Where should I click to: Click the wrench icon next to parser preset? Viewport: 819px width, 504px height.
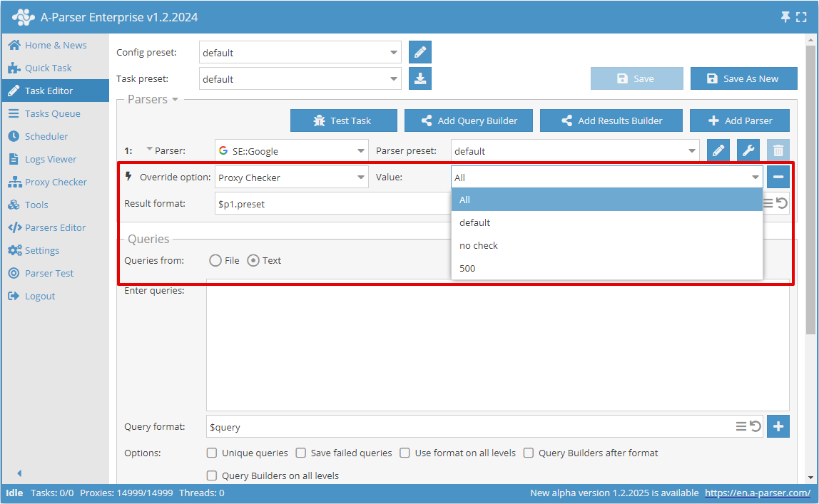pos(747,150)
